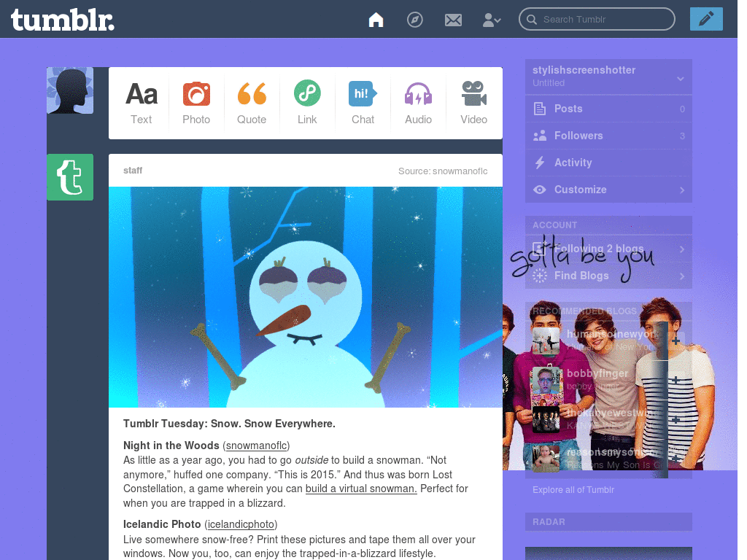Screen dimensions: 747x560
Task: Follow thekanyewestwing with plus button
Action: pos(676,419)
